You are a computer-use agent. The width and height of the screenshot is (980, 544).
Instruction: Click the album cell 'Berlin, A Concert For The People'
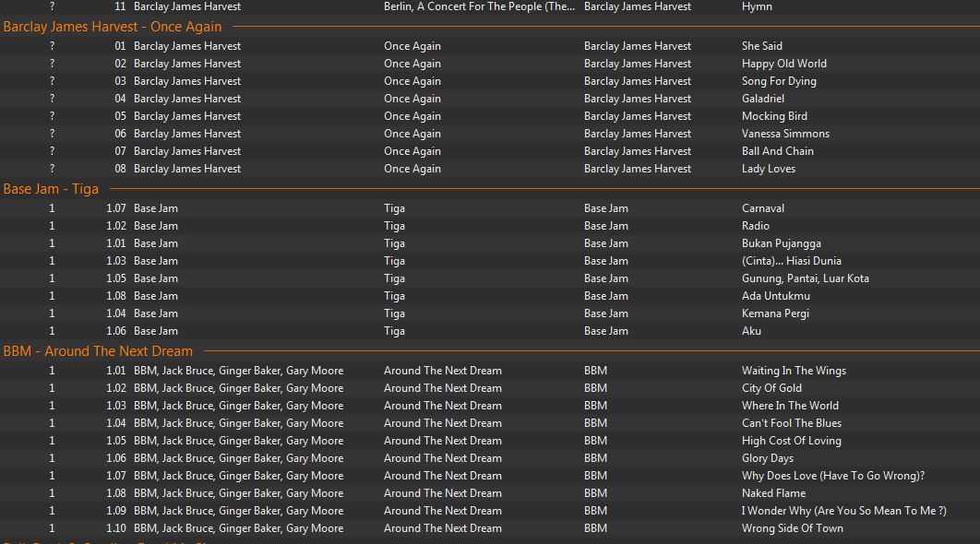tap(479, 6)
